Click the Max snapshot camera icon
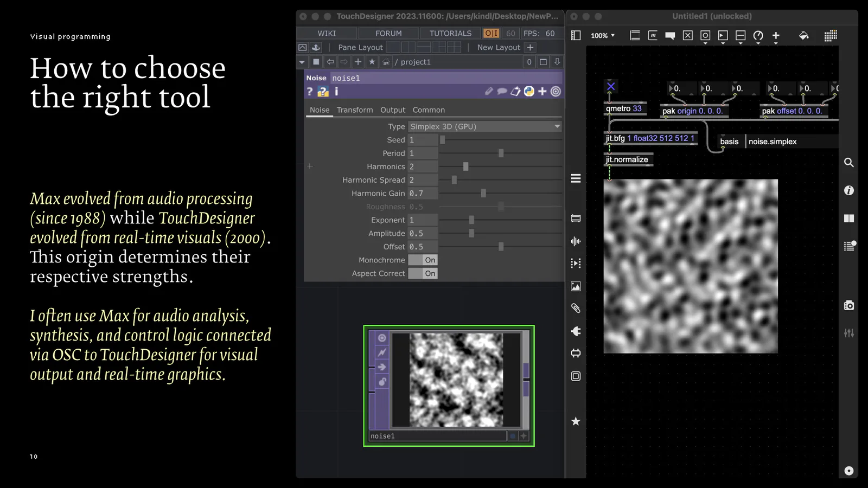Viewport: 868px width, 488px height. [849, 305]
